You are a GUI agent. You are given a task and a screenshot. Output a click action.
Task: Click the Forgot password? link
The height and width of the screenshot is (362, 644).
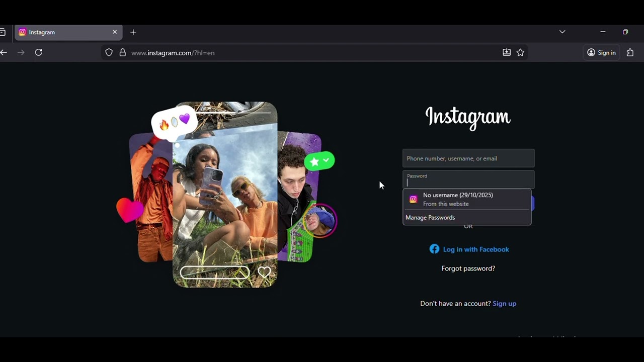(x=468, y=268)
